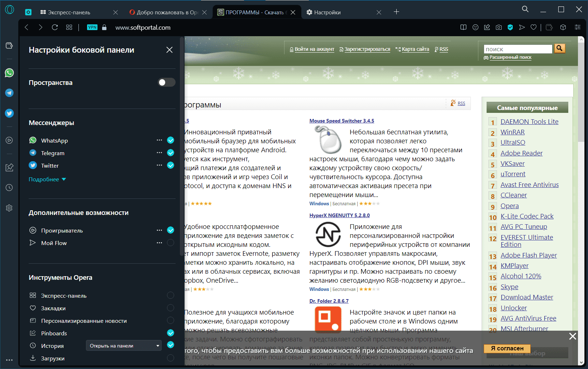Click the Зарегистрироваться link
This screenshot has width=588, height=369.
click(367, 49)
